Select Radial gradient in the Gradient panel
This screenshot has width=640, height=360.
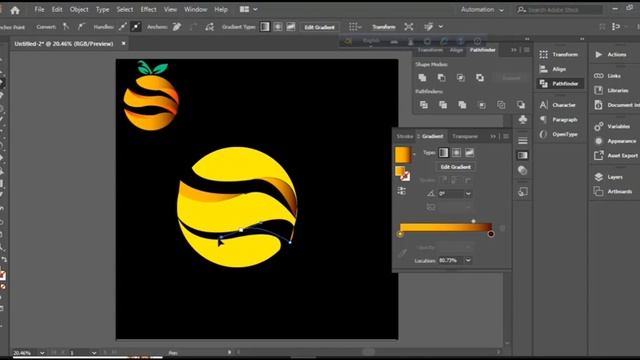[x=456, y=153]
